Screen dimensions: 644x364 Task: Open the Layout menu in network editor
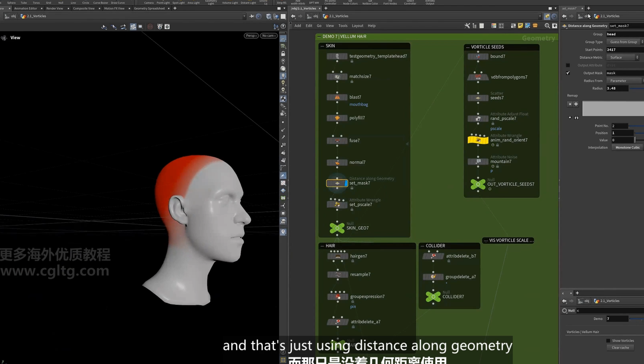357,26
